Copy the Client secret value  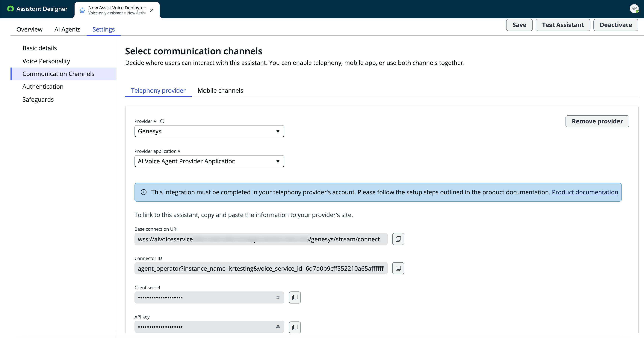click(295, 297)
